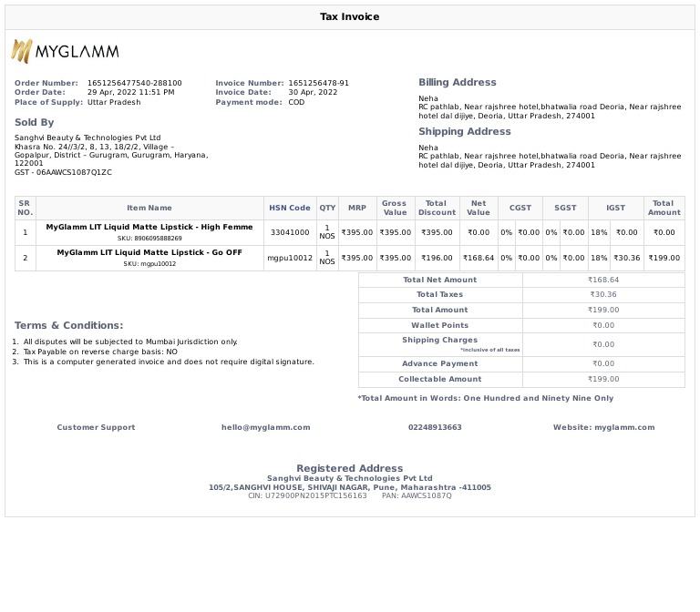Screen dimensions: 700x612
Task: Click the Wallet Points label
Action: tap(439, 325)
